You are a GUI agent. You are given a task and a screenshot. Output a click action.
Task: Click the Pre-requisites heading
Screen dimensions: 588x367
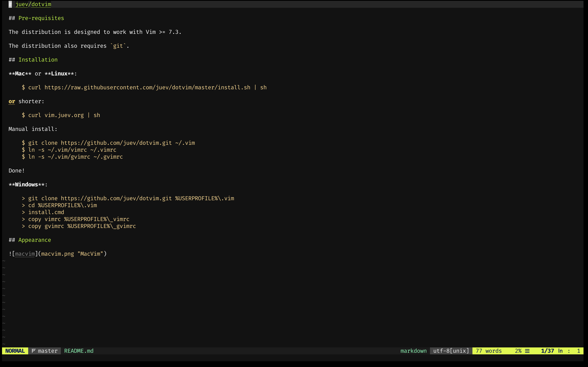click(41, 18)
